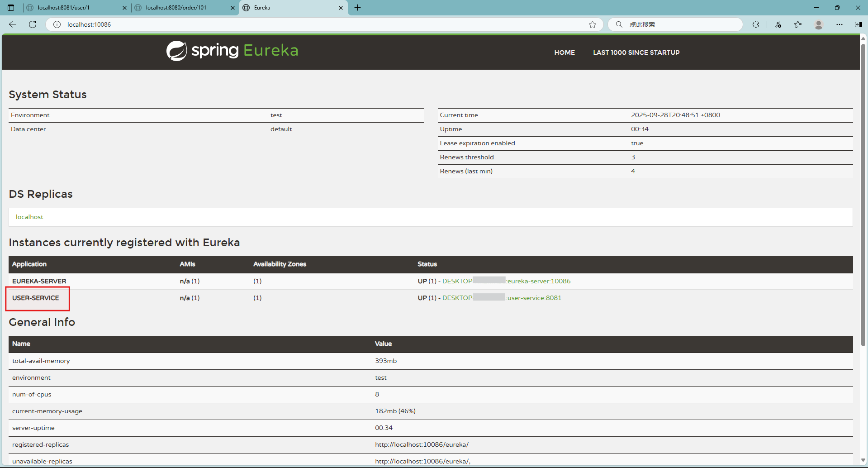Switch to the localhost:8081/user/1 tab
Image resolution: width=868 pixels, height=468 pixels.
click(x=76, y=8)
